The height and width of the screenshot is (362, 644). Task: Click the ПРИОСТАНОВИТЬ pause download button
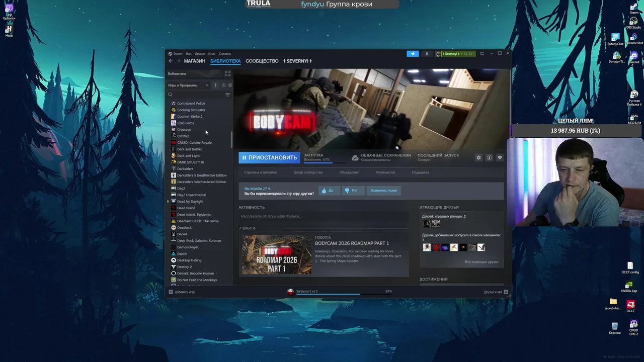coord(269,157)
